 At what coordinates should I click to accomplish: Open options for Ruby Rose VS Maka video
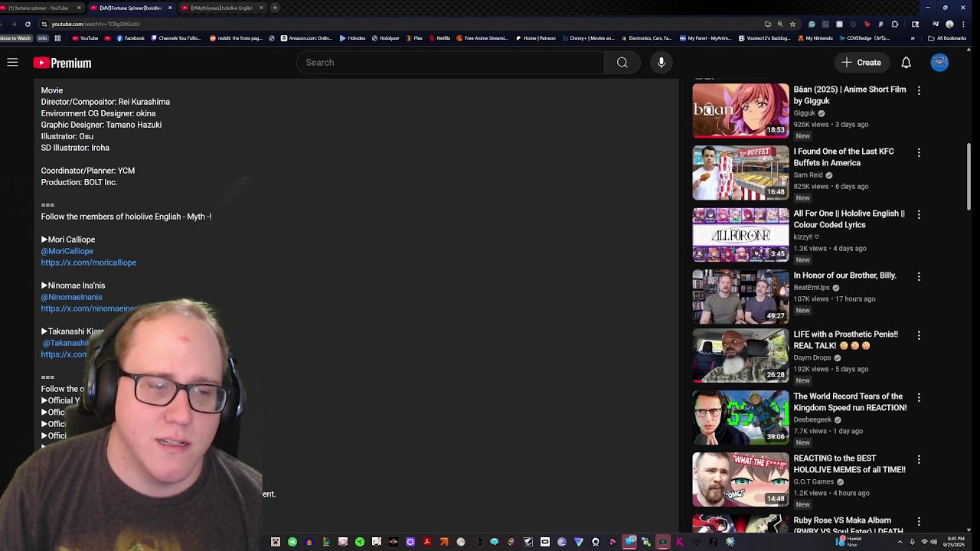pos(919,521)
